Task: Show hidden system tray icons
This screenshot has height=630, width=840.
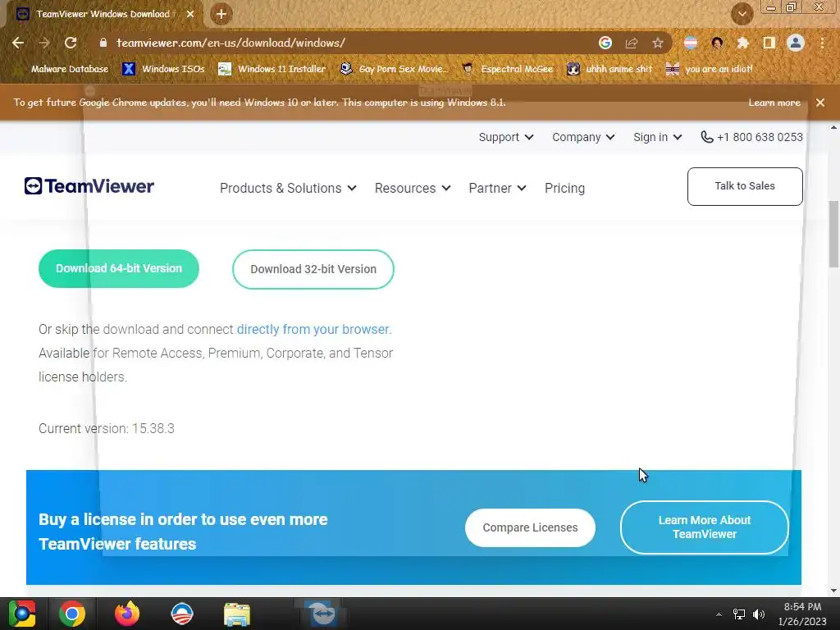Action: click(x=719, y=614)
